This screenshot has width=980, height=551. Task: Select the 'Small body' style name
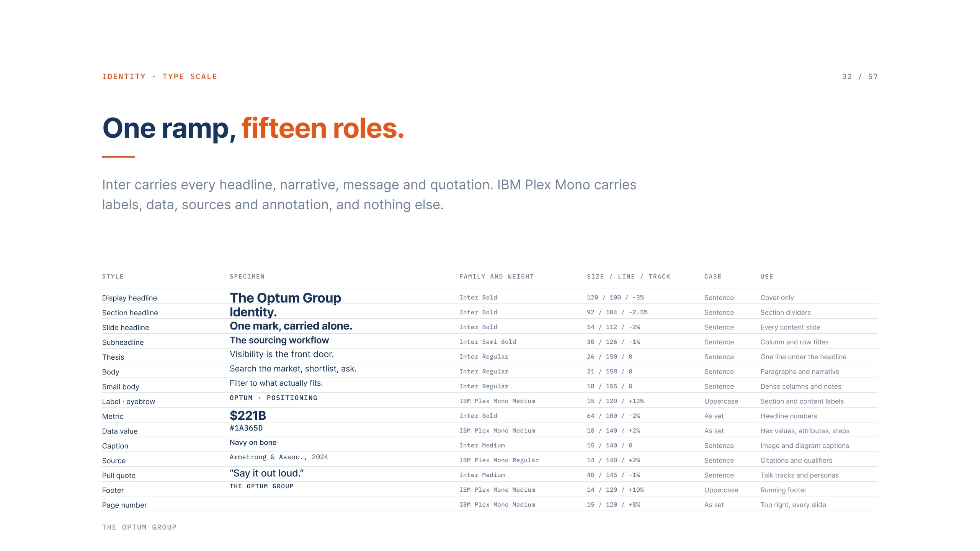121,387
